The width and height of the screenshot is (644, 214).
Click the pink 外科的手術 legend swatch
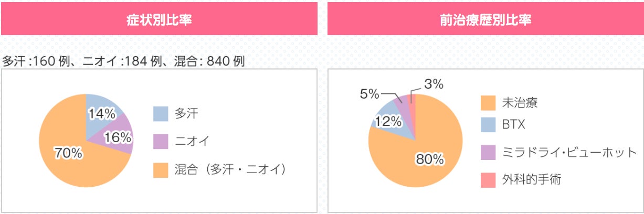(488, 180)
